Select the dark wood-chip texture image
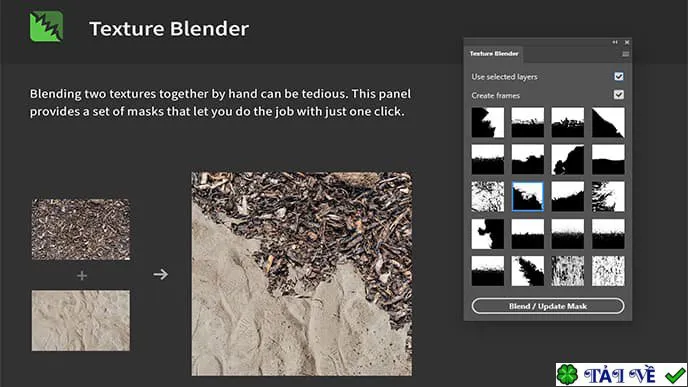 (81, 229)
